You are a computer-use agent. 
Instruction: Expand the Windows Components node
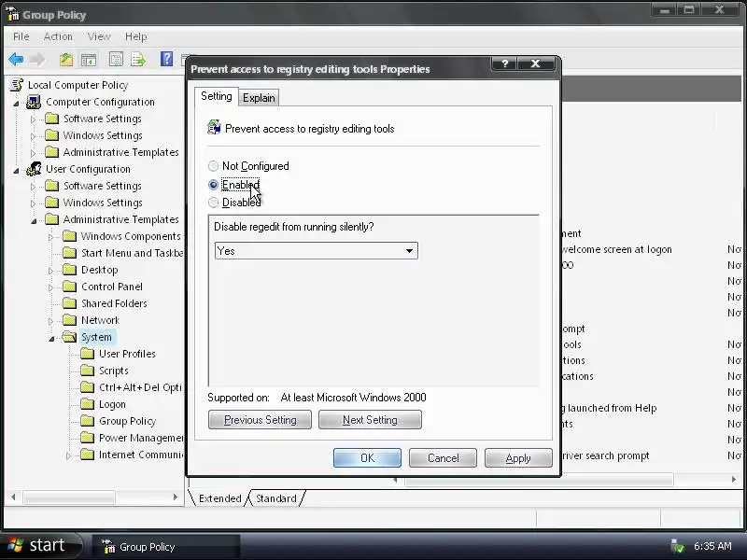point(50,237)
